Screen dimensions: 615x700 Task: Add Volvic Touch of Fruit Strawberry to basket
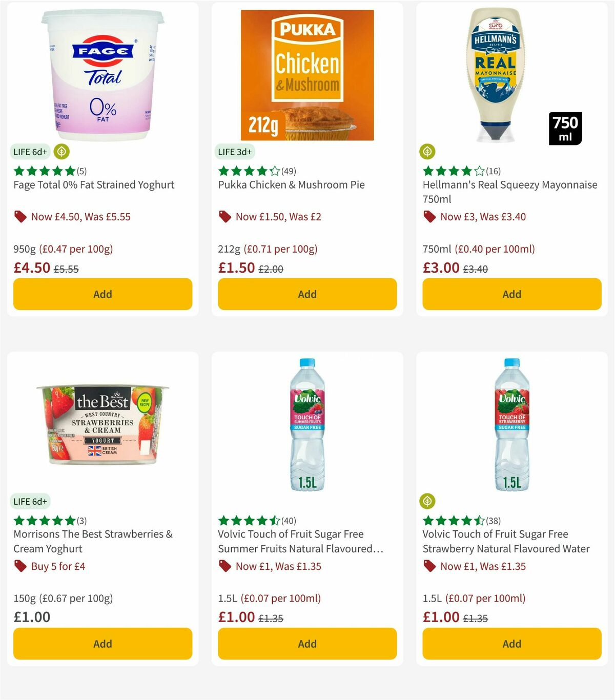[511, 644]
